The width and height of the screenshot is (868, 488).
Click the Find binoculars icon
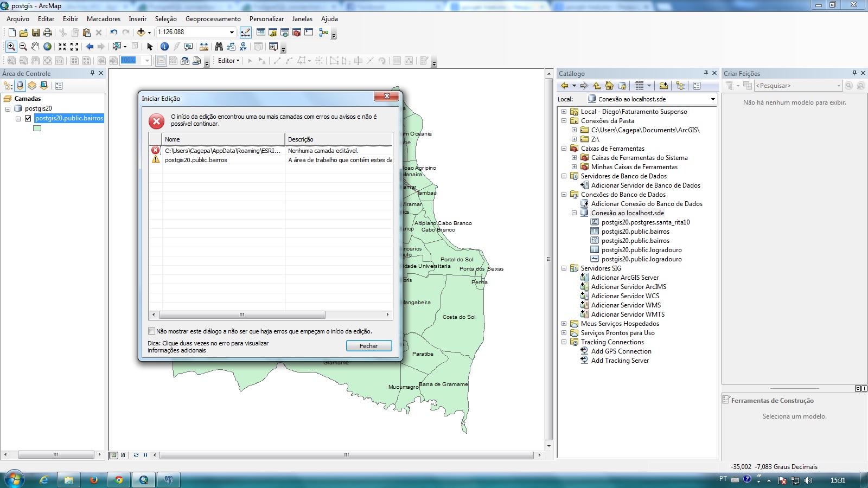pos(219,47)
